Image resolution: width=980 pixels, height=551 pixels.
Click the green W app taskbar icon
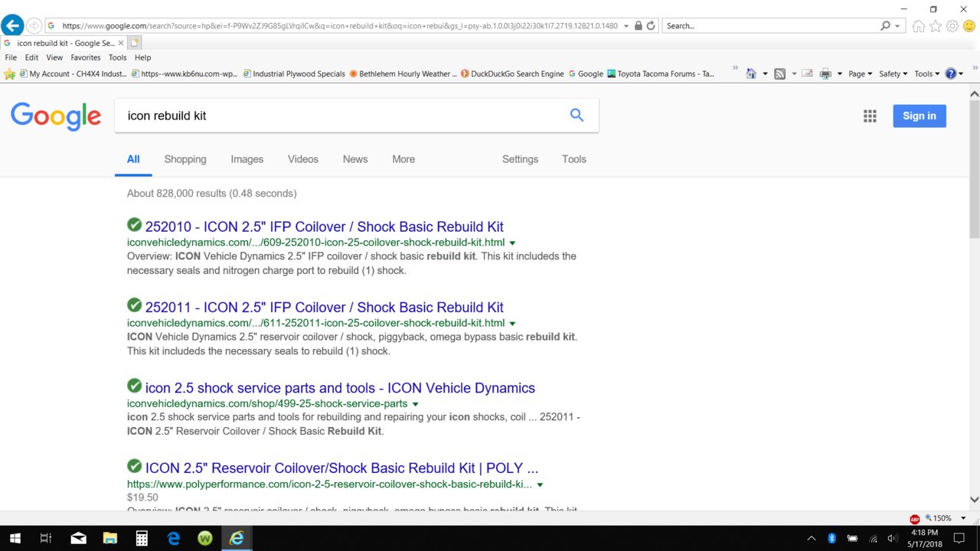pyautogui.click(x=205, y=538)
